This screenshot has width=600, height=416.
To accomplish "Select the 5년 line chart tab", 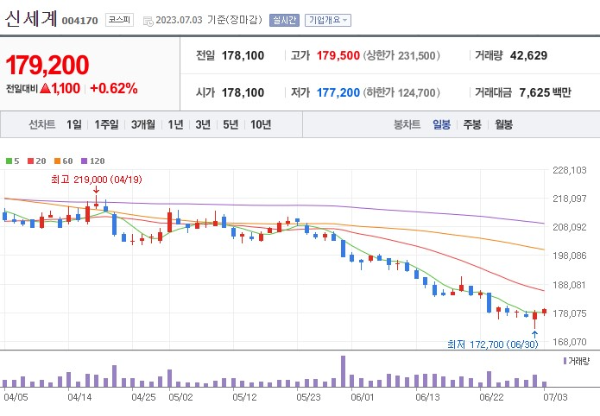I will click(231, 124).
